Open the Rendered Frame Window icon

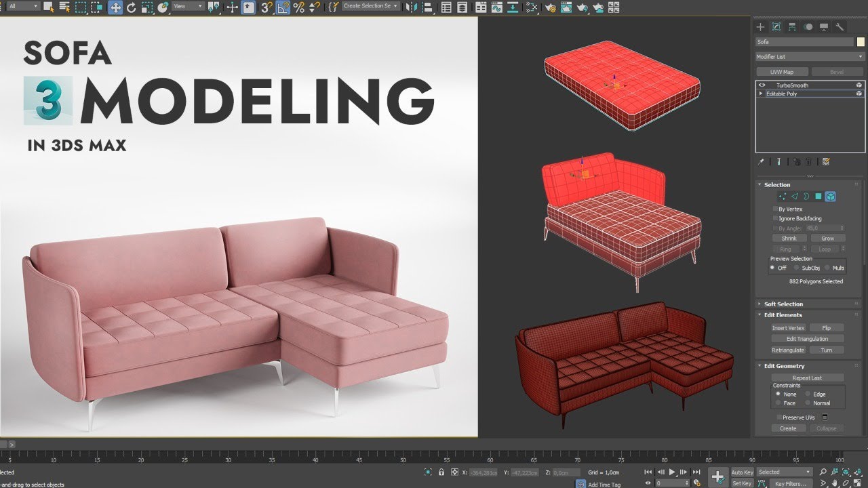[566, 7]
